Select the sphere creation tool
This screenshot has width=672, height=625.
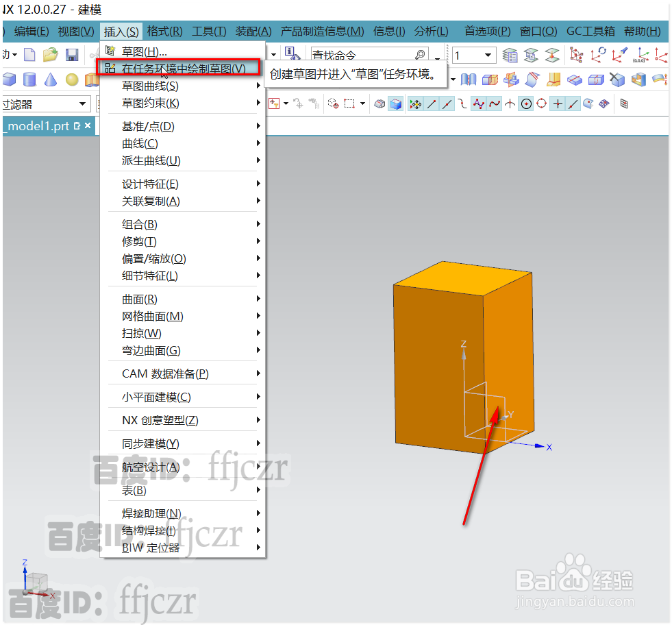(70, 79)
